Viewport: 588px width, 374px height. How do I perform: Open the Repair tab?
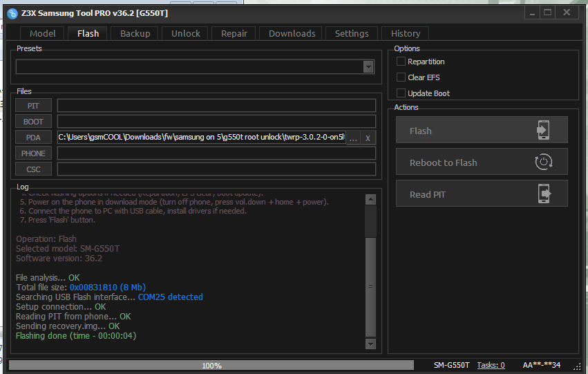pyautogui.click(x=234, y=33)
